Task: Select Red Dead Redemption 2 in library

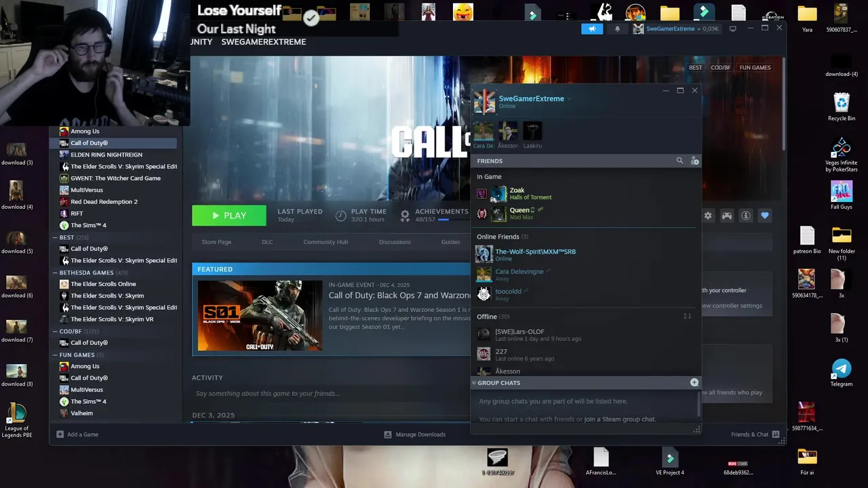Action: click(104, 201)
